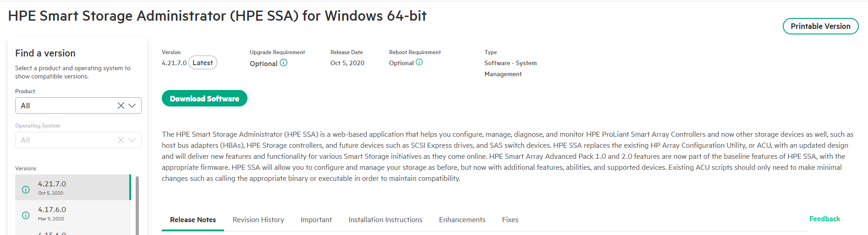The image size is (868, 235).
Task: View the Enhancements tab
Action: coord(462,220)
